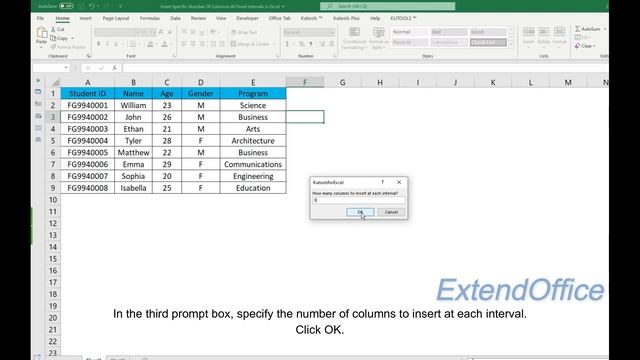
Task: Select the Student ID header cell
Action: coord(87,93)
